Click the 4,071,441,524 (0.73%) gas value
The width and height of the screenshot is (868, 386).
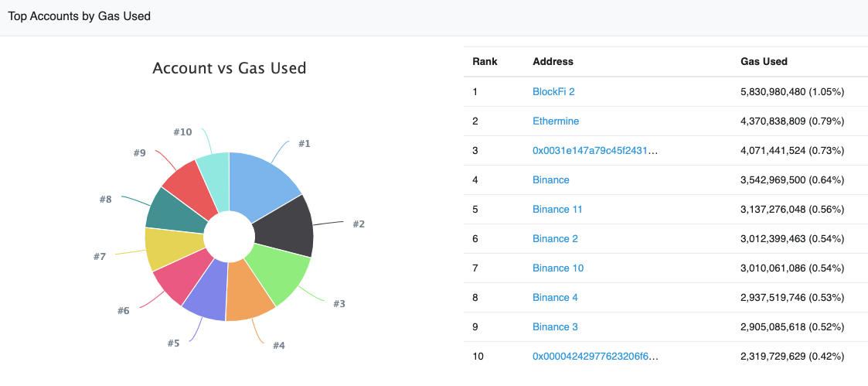(792, 150)
